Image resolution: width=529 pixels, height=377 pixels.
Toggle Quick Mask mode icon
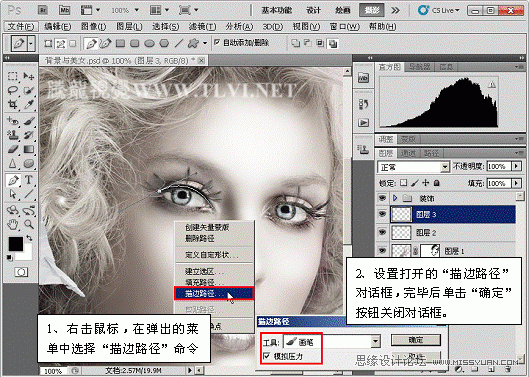point(21,272)
